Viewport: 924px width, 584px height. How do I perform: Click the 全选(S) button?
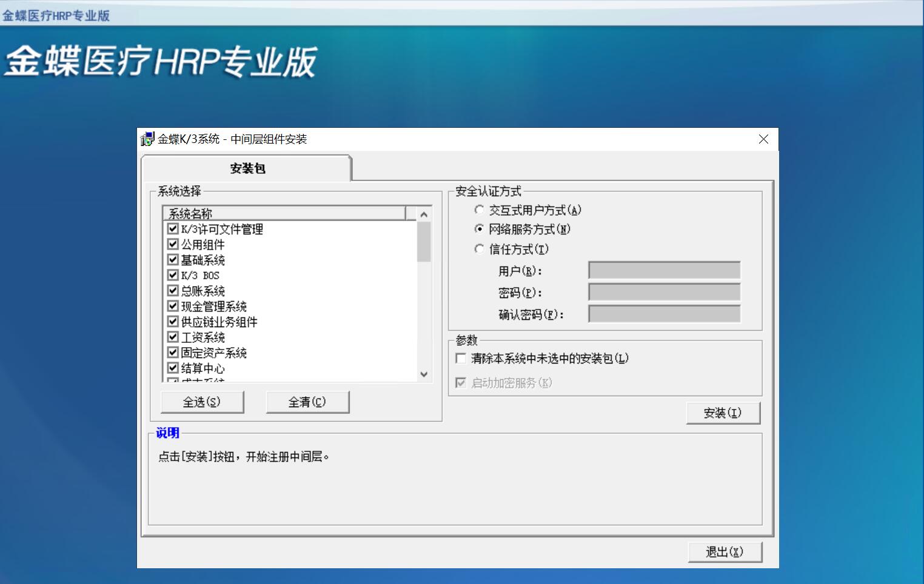tap(202, 402)
